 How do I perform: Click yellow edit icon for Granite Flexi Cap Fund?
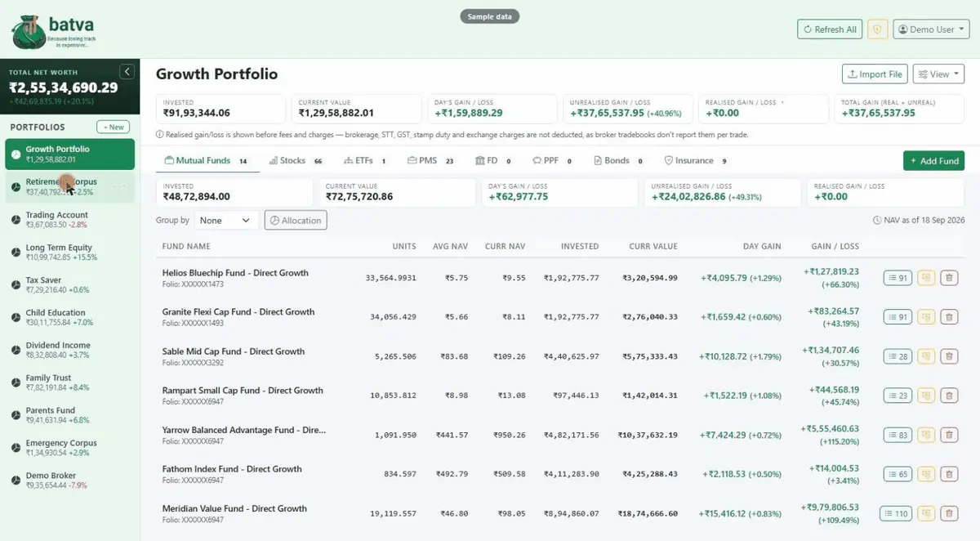(x=926, y=317)
